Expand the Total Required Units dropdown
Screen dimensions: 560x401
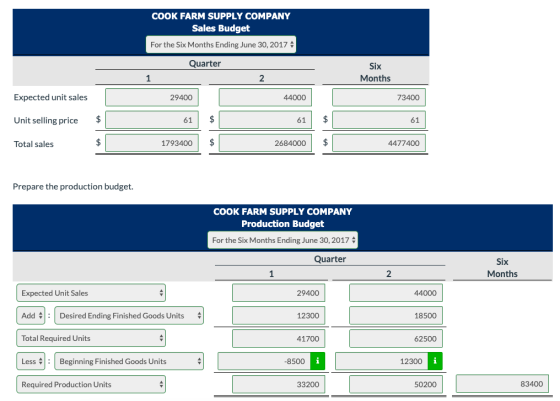click(x=91, y=338)
